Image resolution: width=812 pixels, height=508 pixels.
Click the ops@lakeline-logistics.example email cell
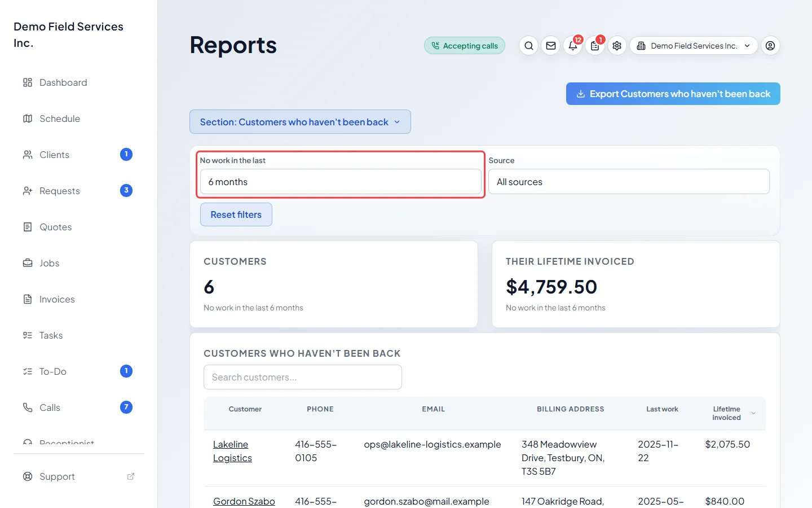coord(433,444)
